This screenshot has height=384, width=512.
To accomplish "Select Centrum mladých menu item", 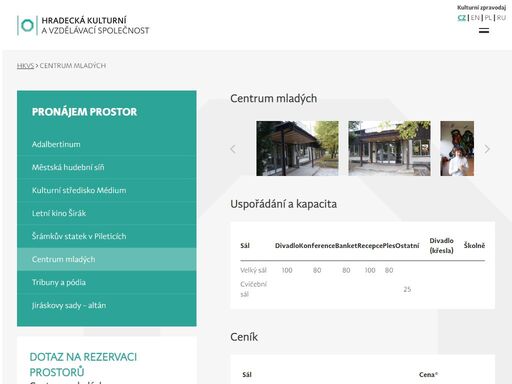I will tap(107, 259).
